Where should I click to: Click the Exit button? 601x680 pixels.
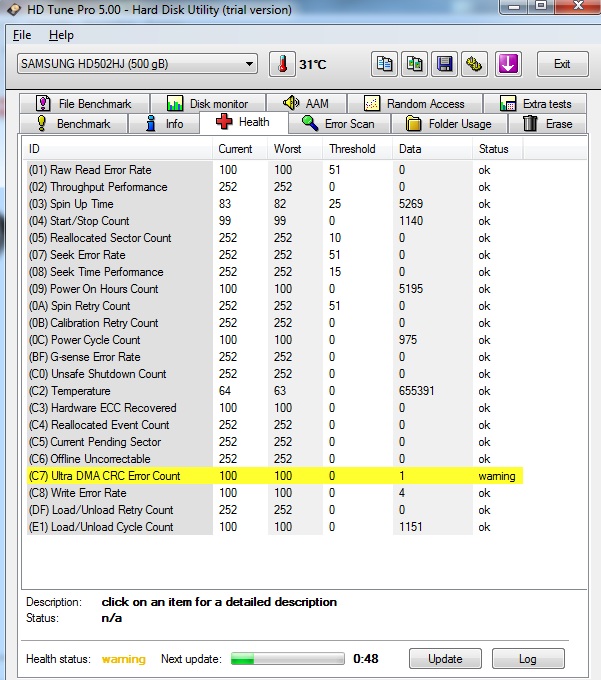(x=562, y=64)
